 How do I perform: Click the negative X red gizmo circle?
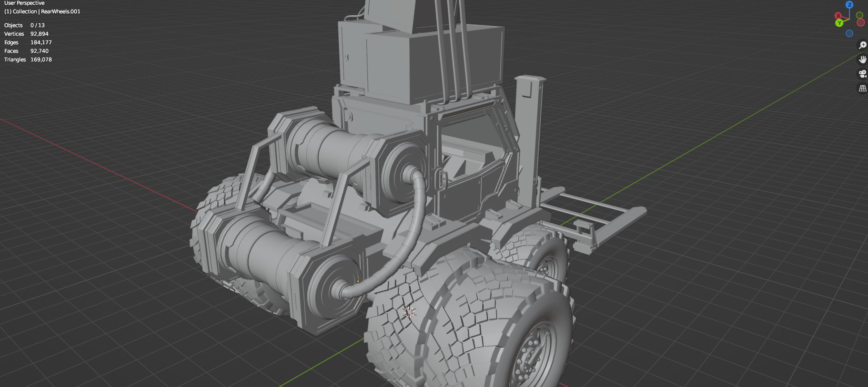860,22
